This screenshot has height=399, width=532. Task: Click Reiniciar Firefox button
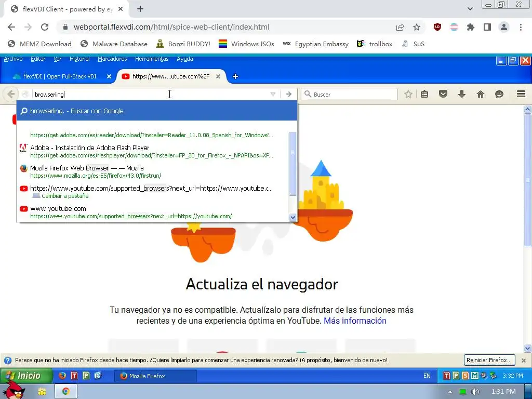[489, 360]
